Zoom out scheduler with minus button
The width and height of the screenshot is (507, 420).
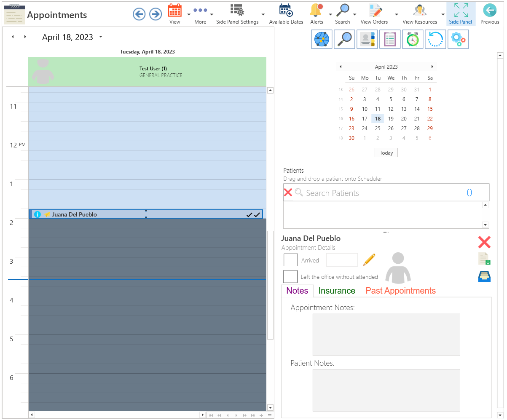[270, 415]
